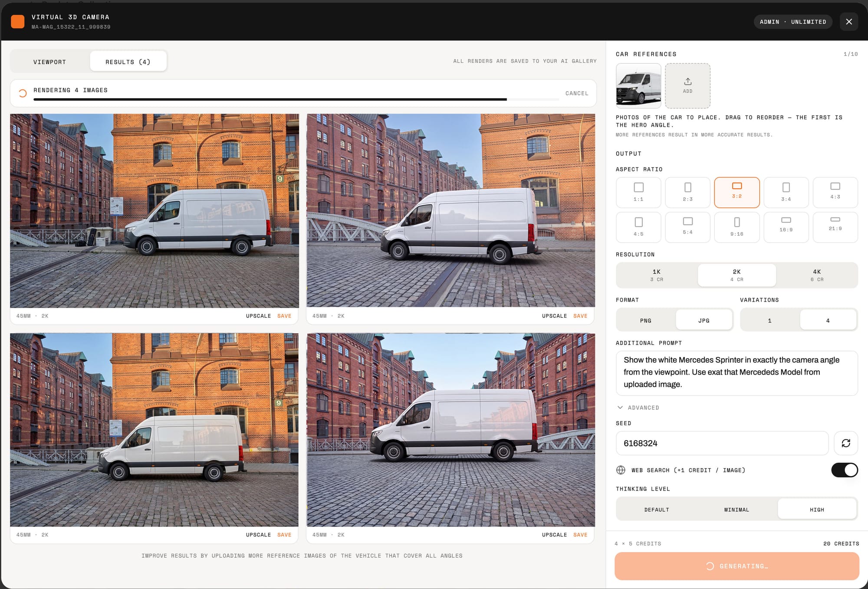Select the 4:5 aspect ratio
The height and width of the screenshot is (589, 868).
(638, 227)
